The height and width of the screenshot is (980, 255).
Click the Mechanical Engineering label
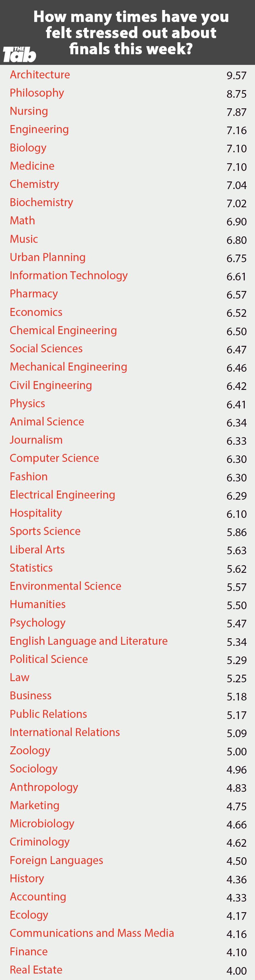point(68,367)
